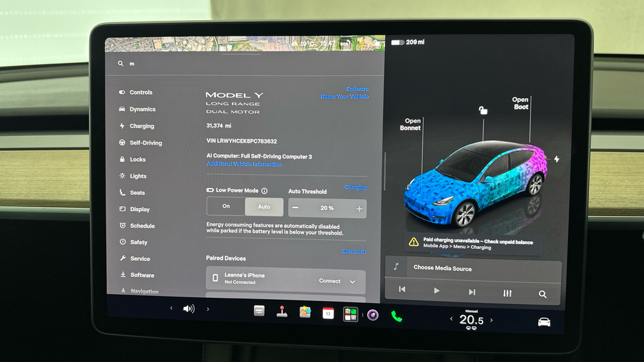Open the paid charging unavailable warning
644x362 pixels.
pyautogui.click(x=473, y=244)
